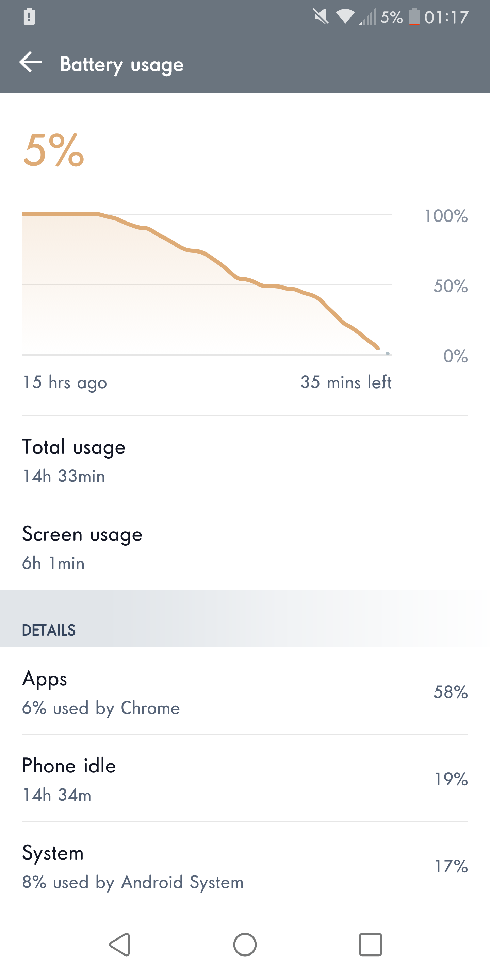This screenshot has width=490, height=980.
Task: Tap the large 5% battery level
Action: (54, 150)
